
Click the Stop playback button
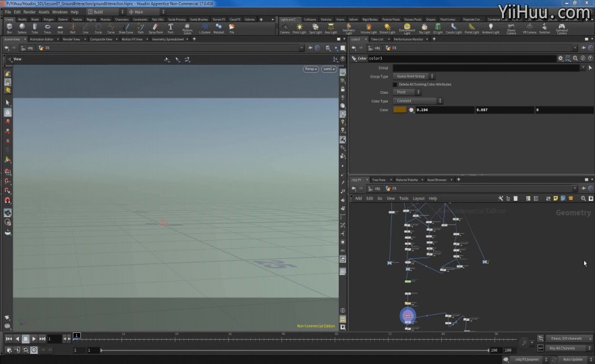pyautogui.click(x=26, y=338)
